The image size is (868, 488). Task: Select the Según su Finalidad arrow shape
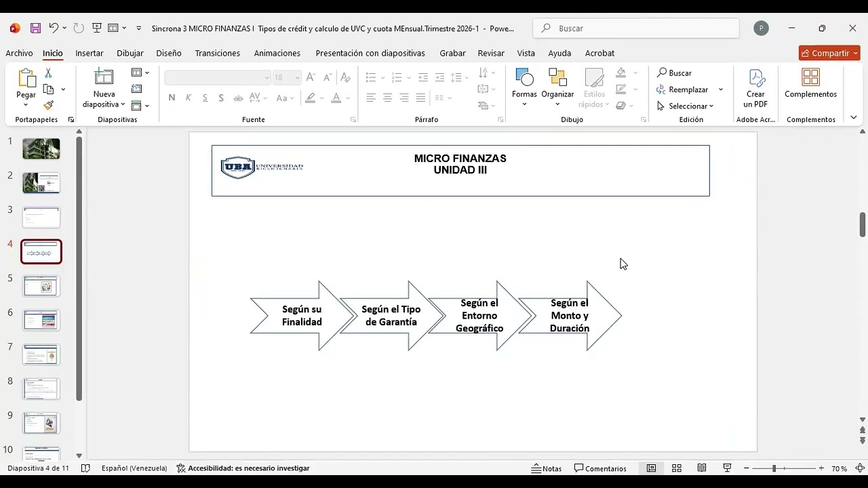coord(302,316)
